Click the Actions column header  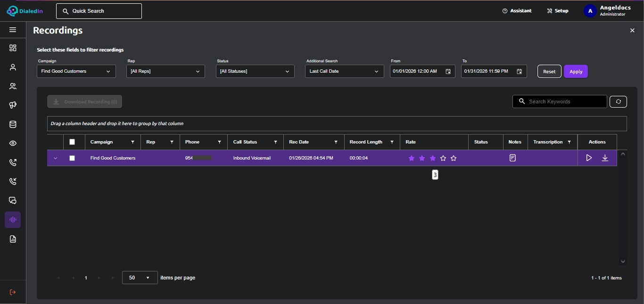coord(597,142)
